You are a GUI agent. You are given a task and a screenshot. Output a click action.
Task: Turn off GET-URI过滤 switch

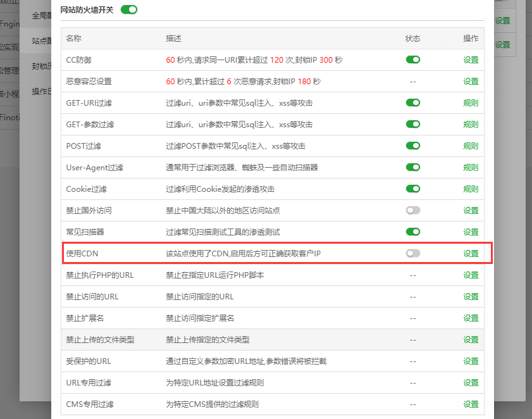pyautogui.click(x=413, y=103)
